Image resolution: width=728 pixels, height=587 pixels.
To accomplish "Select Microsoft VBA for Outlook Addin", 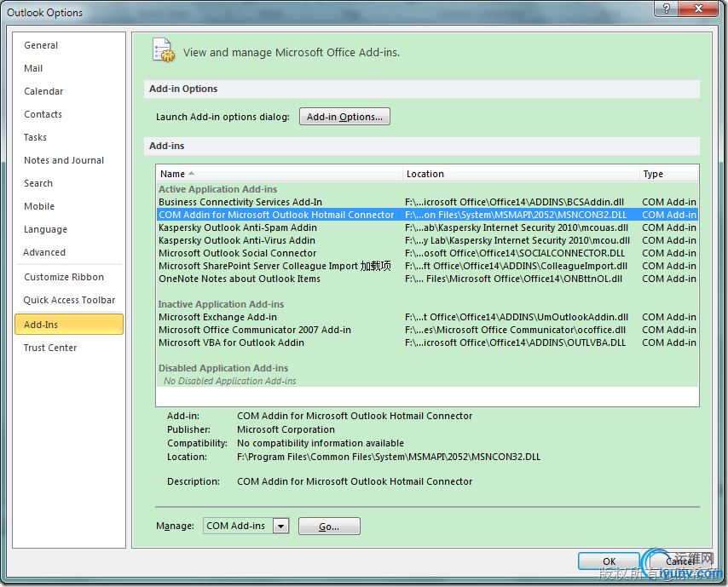I will tap(427, 343).
